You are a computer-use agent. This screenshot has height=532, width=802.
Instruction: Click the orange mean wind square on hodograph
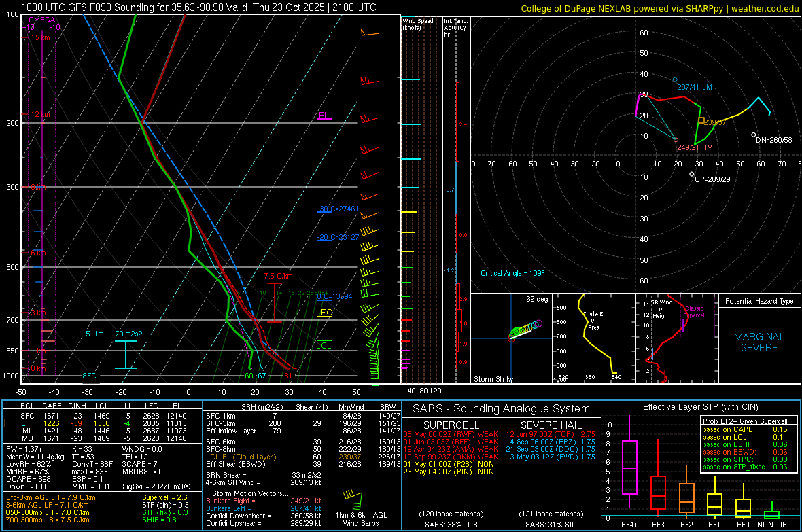(x=701, y=121)
